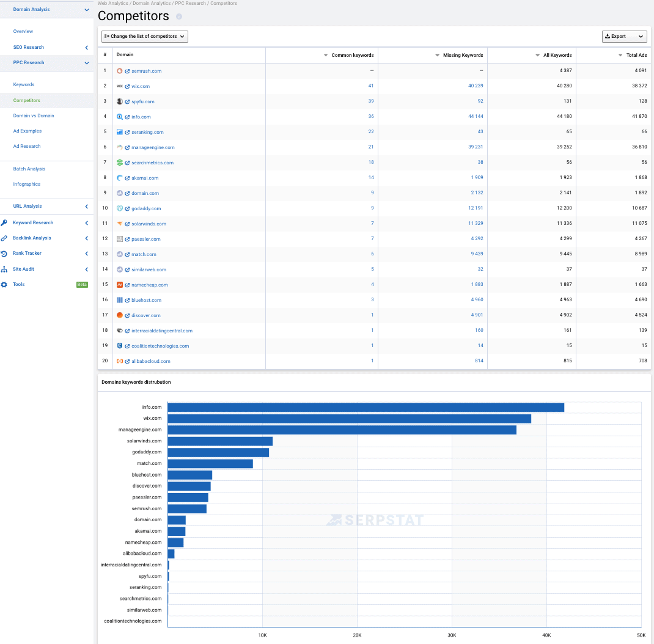The image size is (654, 644).
Task: Click the info.com bar in chart
Action: [x=366, y=408]
